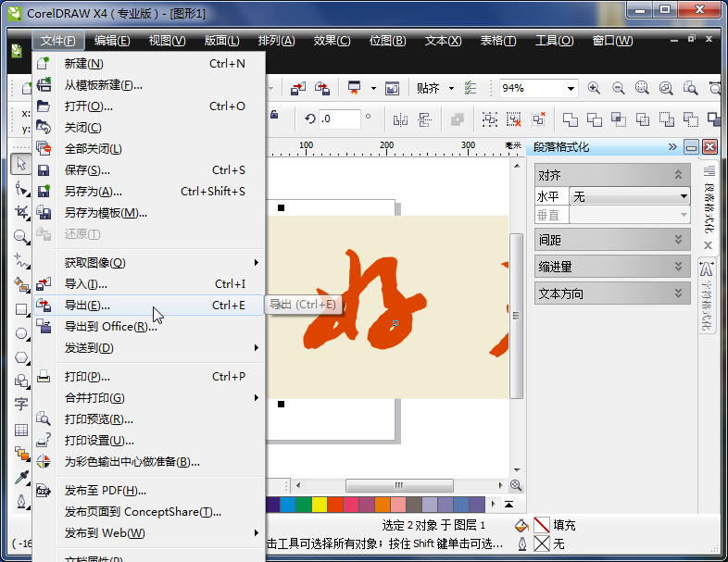Select the Outline pen tool
This screenshot has width=728, height=562.
click(21, 501)
